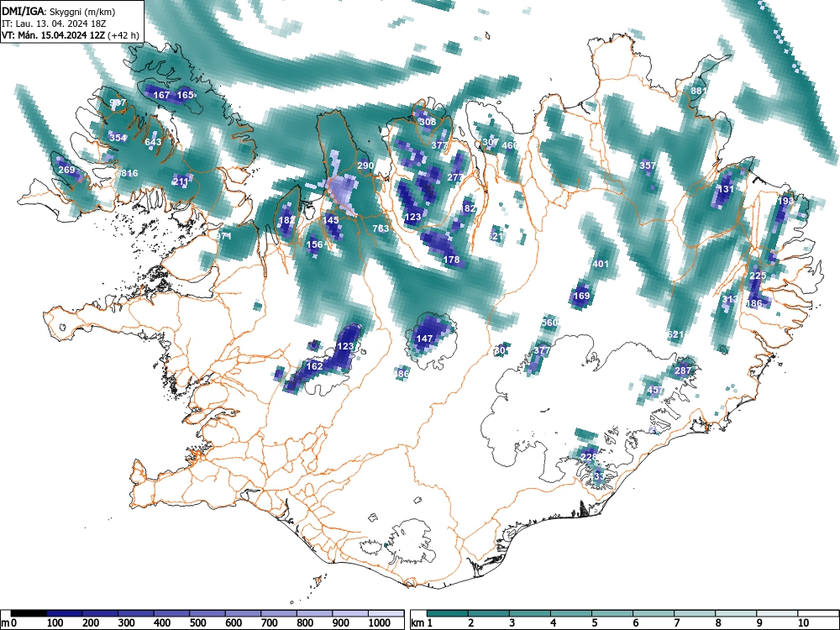Click the visibility value '169' on the map

click(x=581, y=295)
